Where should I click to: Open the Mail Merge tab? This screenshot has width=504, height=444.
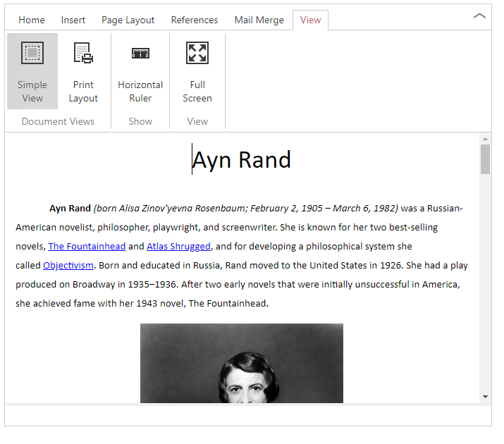point(259,20)
